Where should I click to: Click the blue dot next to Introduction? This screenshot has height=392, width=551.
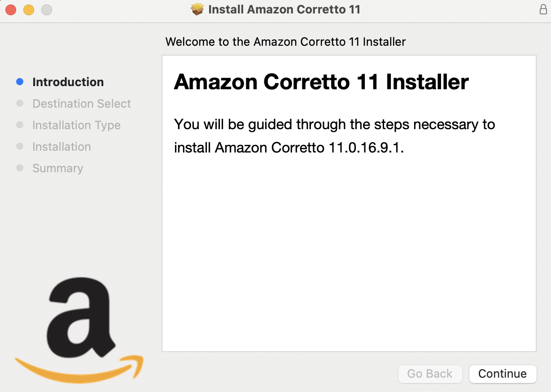tap(20, 82)
